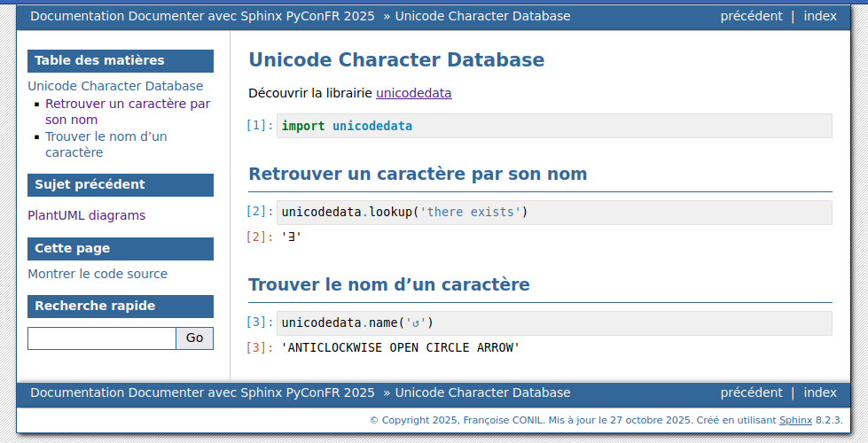This screenshot has width=868, height=443.
Task: Follow the 'Sphinx' link in footer
Action: click(795, 420)
